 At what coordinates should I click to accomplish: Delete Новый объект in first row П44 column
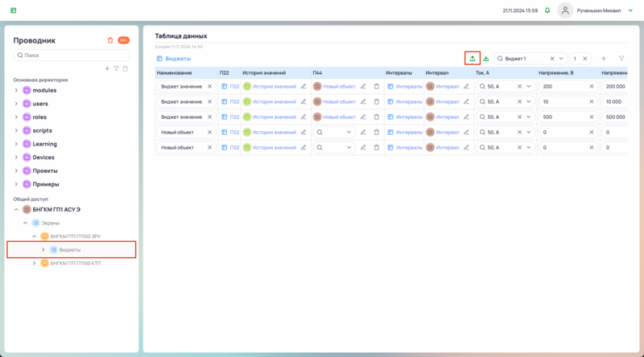click(x=376, y=86)
